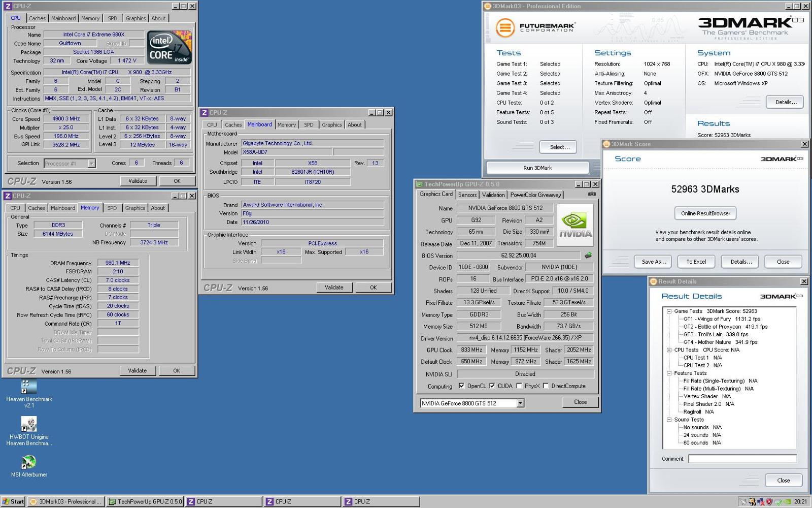Click the Core Speed value 4900.3 MHz

[66, 118]
